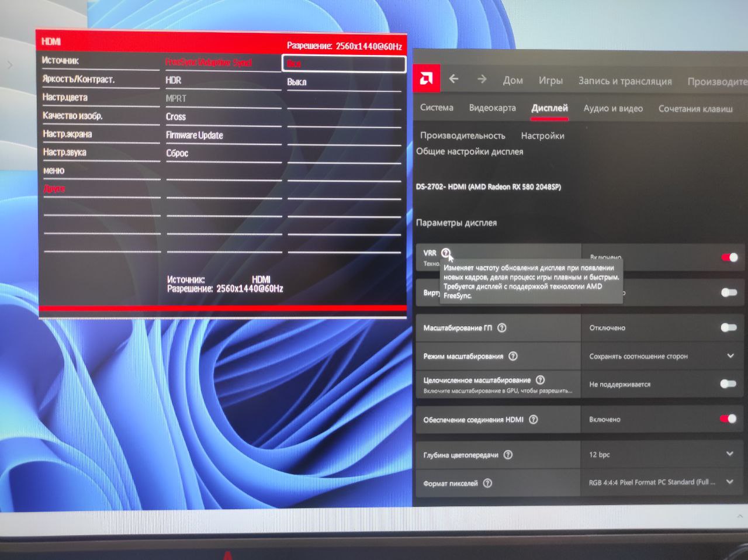Open help icon for Режим масштабирования
Viewport: 748px width, 560px height.
[513, 356]
